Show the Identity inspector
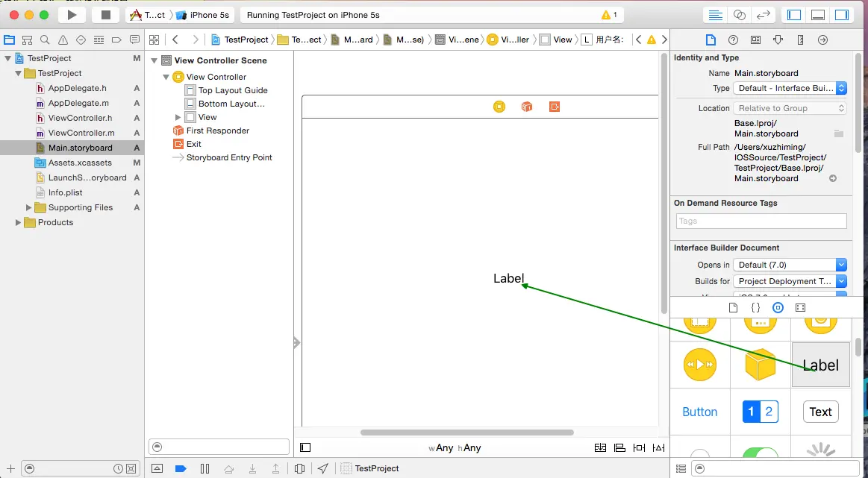The image size is (868, 478). [x=755, y=40]
